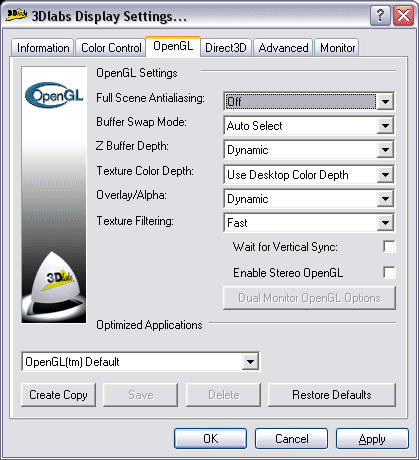419x460 pixels.
Task: Expand the Z Buffer Depth dropdown arrow
Action: pyautogui.click(x=385, y=150)
